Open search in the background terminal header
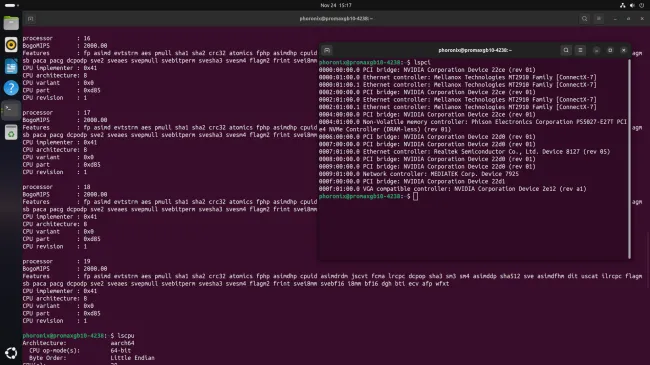This screenshot has height=365, width=650. pyautogui.click(x=585, y=19)
